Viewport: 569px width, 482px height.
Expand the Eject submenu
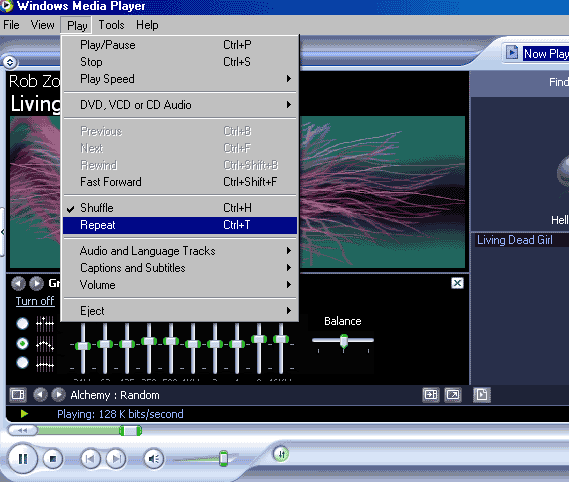pyautogui.click(x=180, y=311)
